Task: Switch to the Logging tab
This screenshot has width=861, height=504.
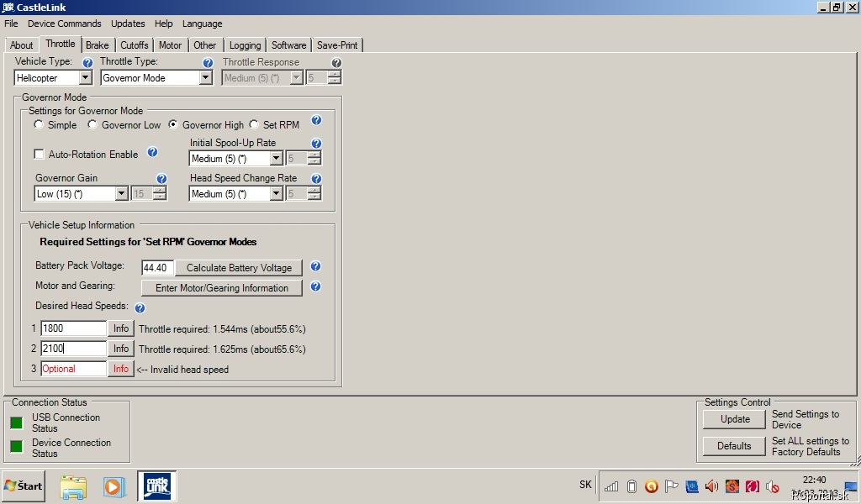Action: pyautogui.click(x=245, y=45)
